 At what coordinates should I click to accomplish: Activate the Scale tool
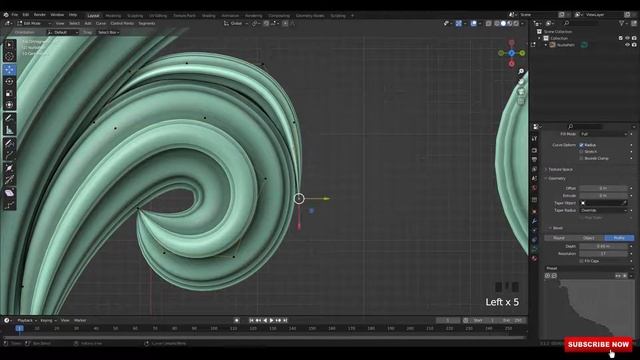[9, 93]
